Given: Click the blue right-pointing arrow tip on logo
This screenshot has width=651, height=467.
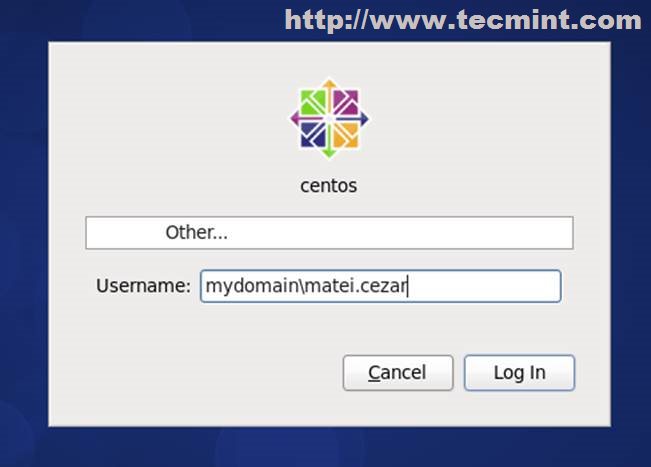Looking at the screenshot, I should (365, 119).
